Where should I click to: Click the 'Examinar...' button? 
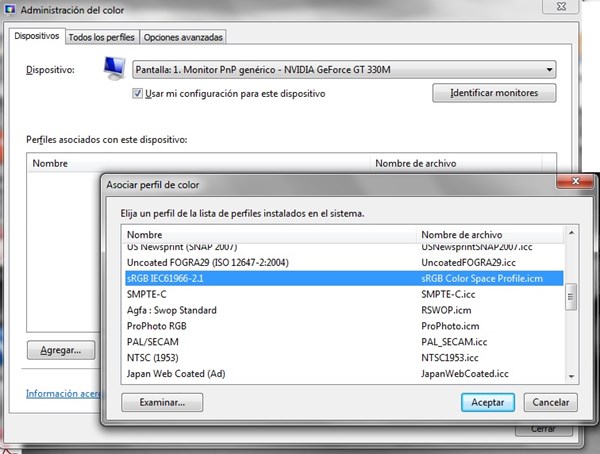pos(162,402)
